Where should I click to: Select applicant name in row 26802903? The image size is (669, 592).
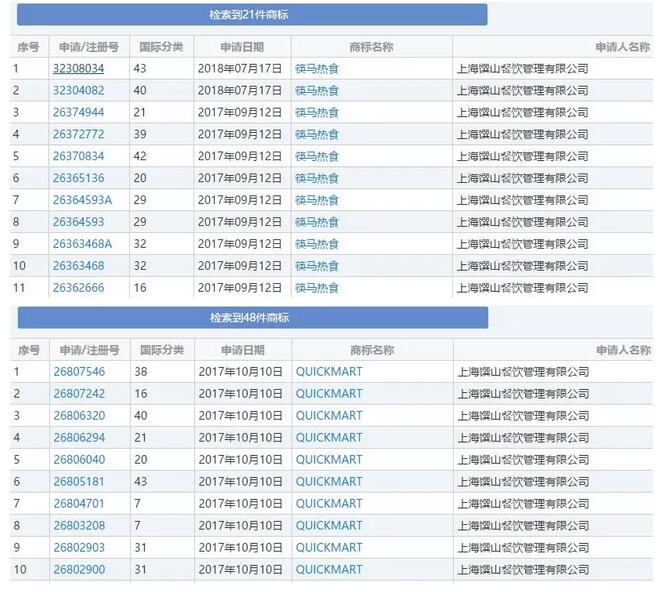524,548
